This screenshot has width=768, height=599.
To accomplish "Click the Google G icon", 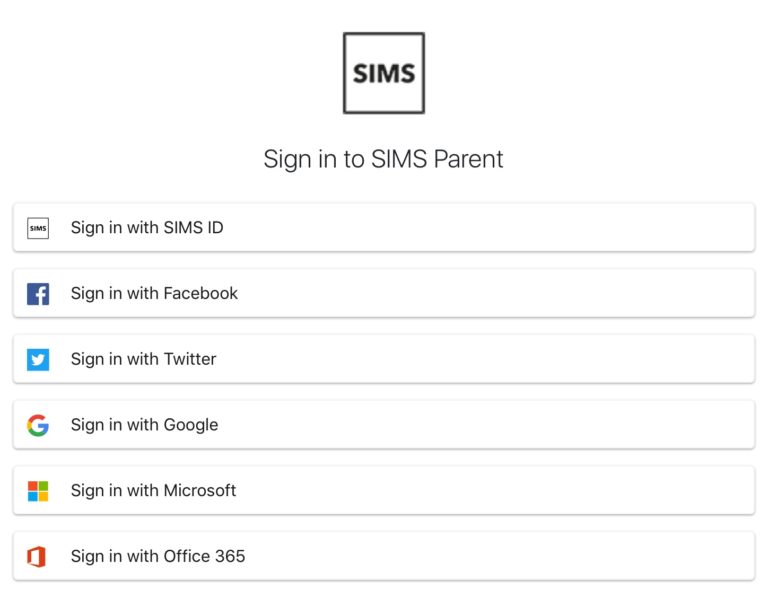I will tap(38, 425).
